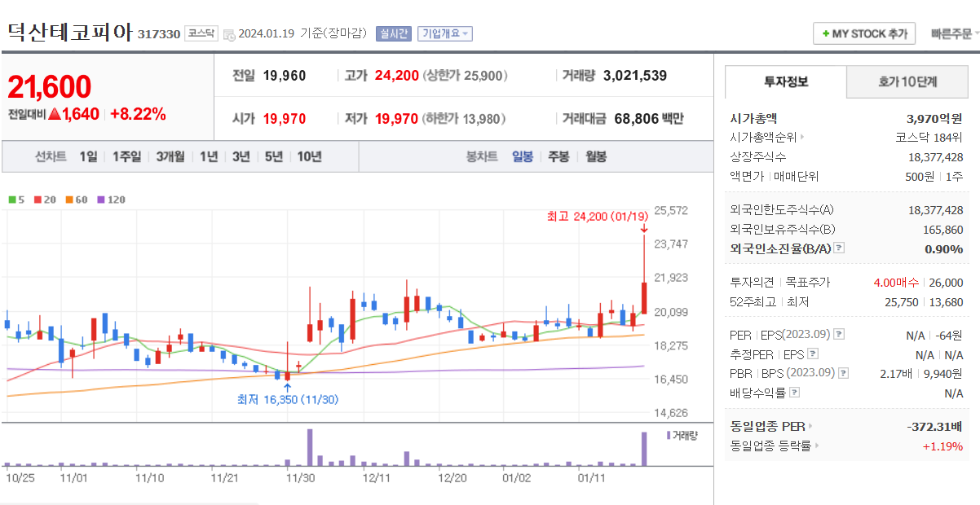The height and width of the screenshot is (505, 980).
Task: Click the MY STOCK 추가 button
Action: tap(864, 34)
